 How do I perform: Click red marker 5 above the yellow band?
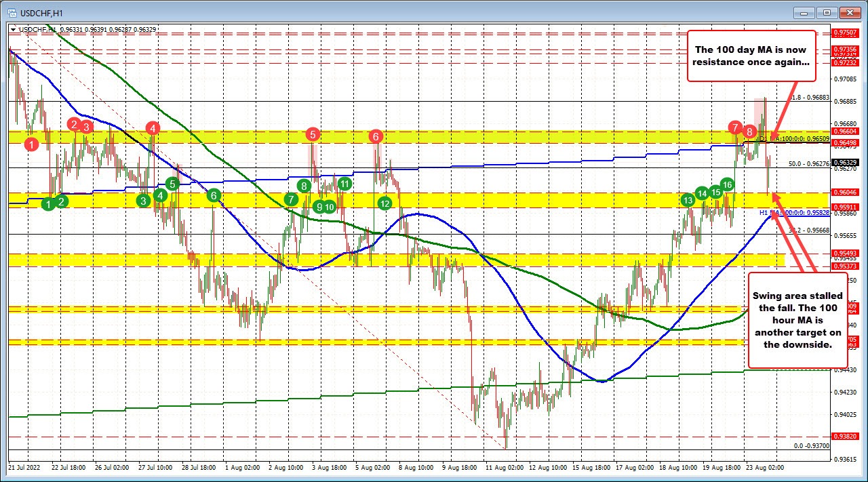pyautogui.click(x=313, y=135)
